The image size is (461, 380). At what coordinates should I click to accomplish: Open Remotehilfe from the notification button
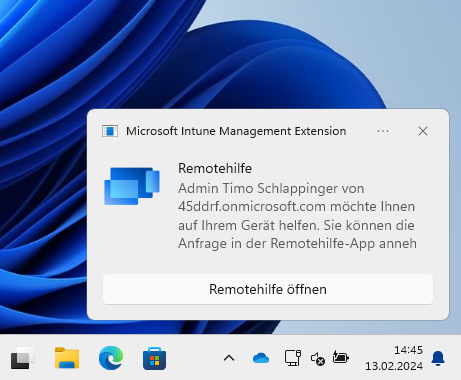268,289
